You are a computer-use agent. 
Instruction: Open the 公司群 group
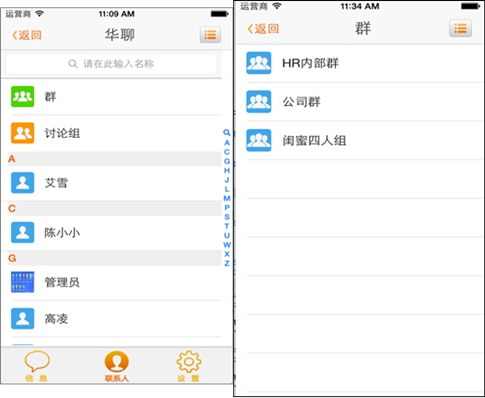click(360, 102)
